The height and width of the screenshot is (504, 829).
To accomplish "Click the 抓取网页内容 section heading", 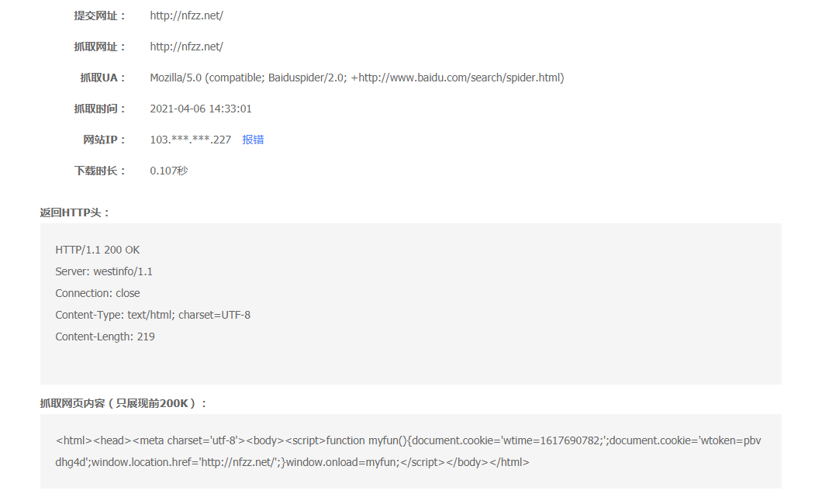I will (124, 403).
